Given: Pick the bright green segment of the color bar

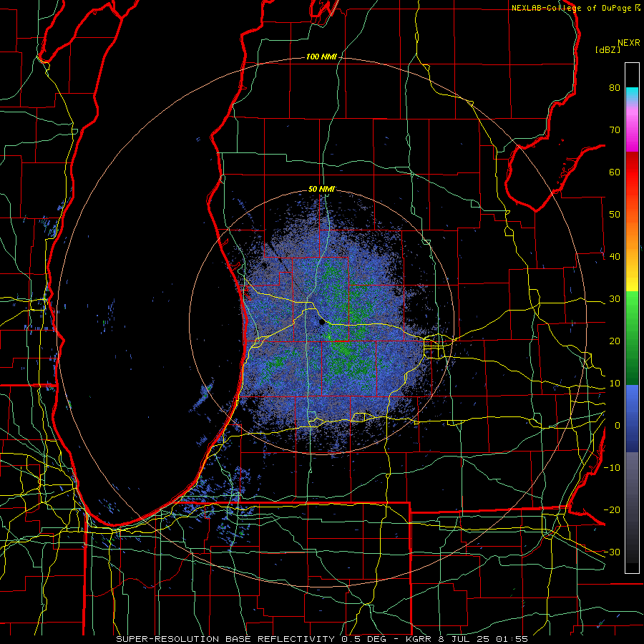Looking at the screenshot, I should [x=632, y=308].
